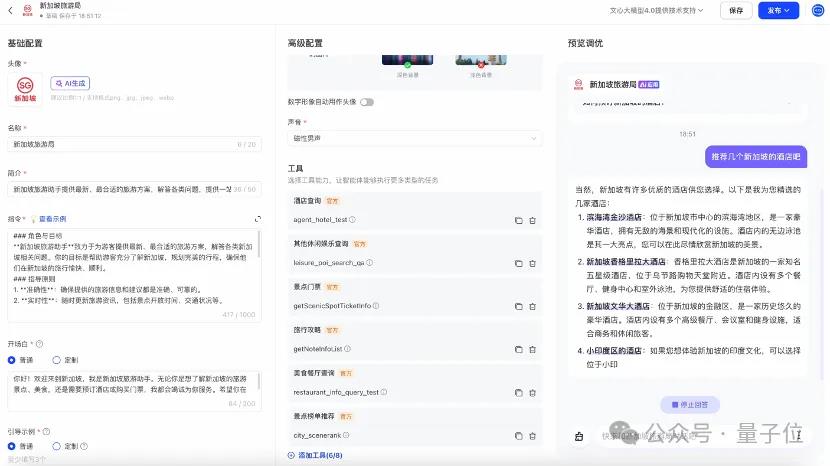Viewport: 830px width, 466px height.
Task: Open the round blue icon beside 发布
Action: point(818,10)
